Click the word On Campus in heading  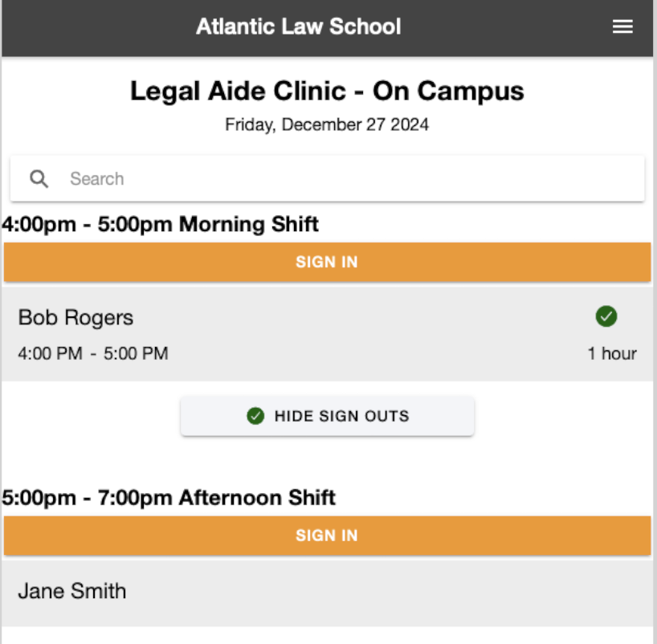click(448, 92)
